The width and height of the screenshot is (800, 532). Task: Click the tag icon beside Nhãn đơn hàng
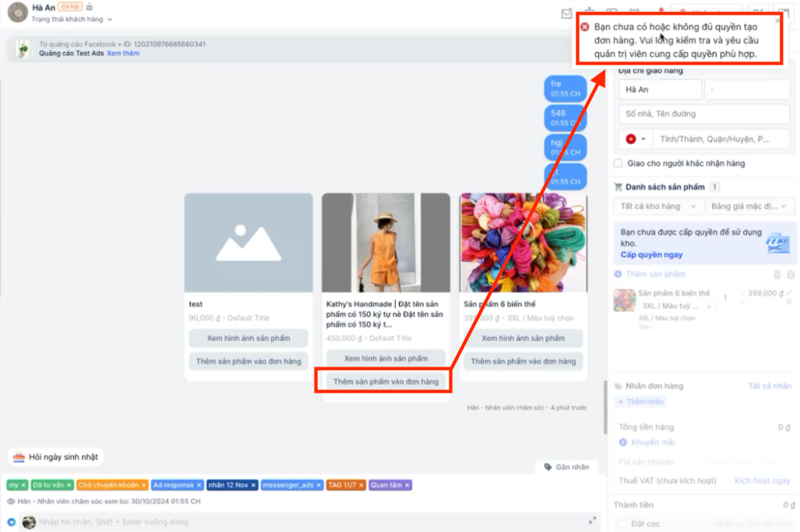[x=618, y=386]
